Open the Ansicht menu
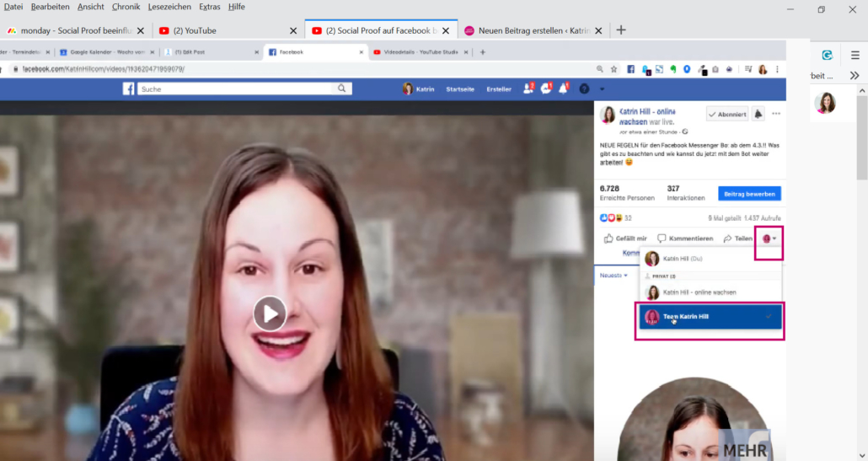The width and height of the screenshot is (868, 461). pos(91,7)
